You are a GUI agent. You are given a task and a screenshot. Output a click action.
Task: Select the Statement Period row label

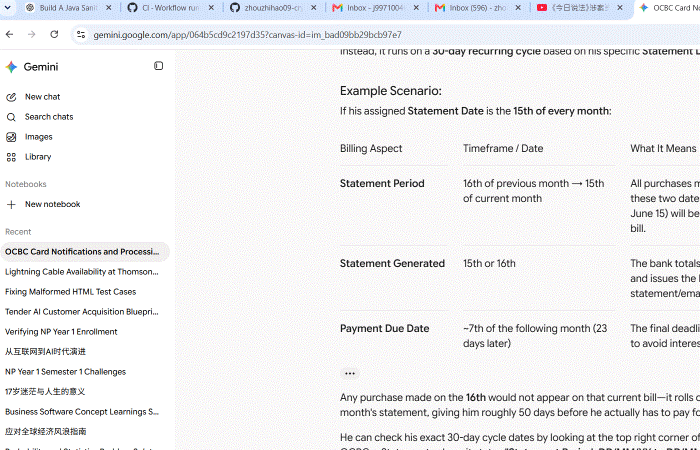(382, 183)
